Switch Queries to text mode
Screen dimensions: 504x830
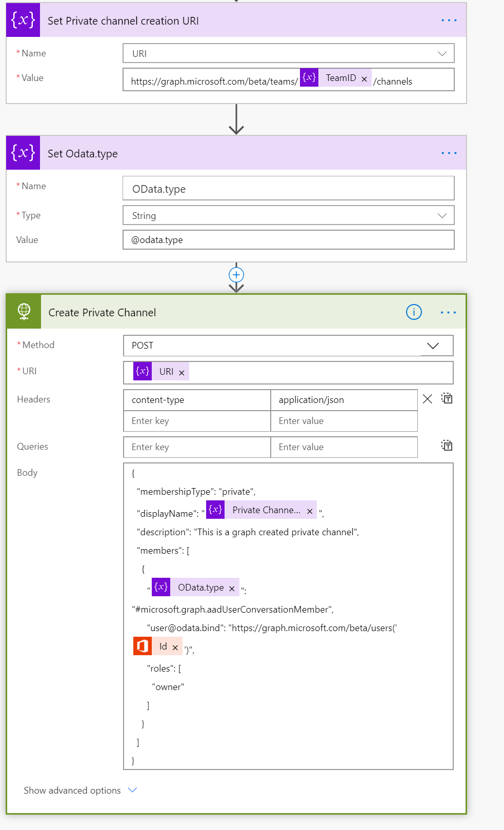coord(447,446)
